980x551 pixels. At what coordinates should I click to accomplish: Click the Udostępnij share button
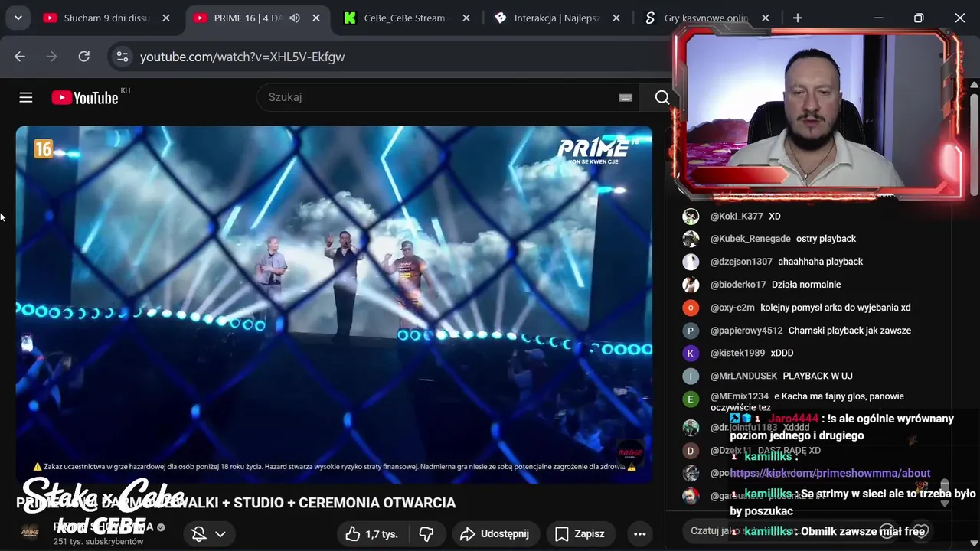click(x=495, y=533)
